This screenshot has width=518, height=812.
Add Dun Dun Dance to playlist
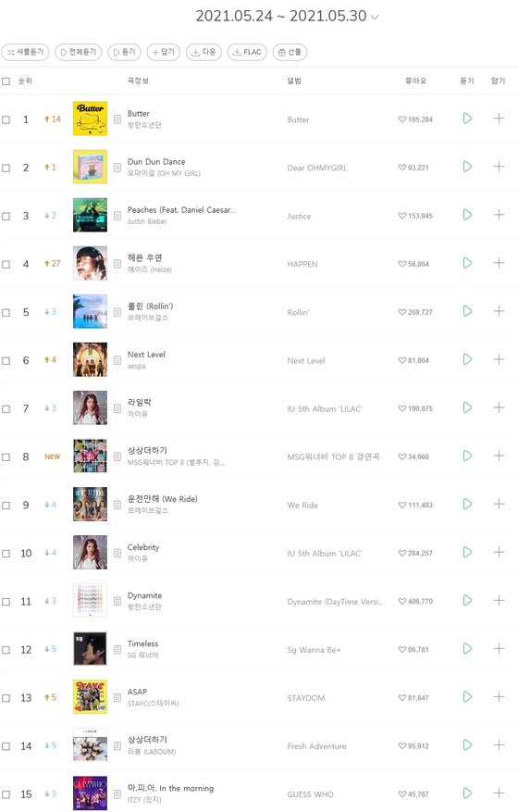click(x=499, y=167)
